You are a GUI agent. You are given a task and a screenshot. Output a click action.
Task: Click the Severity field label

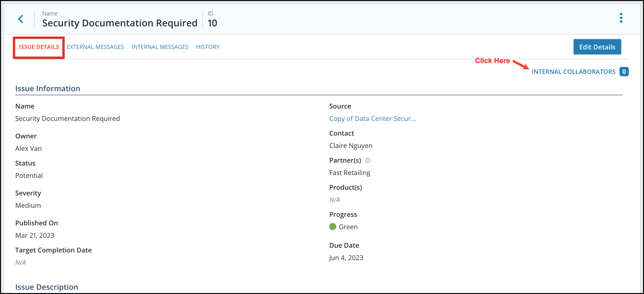(x=28, y=193)
